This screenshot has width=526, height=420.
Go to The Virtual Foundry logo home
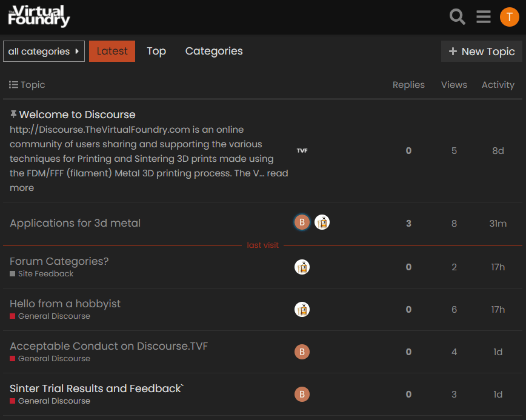tap(39, 16)
